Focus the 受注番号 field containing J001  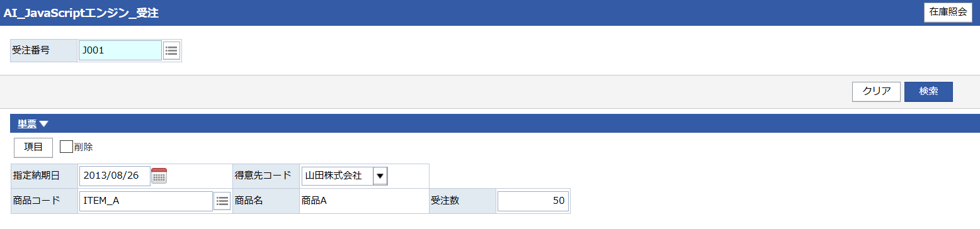[120, 50]
